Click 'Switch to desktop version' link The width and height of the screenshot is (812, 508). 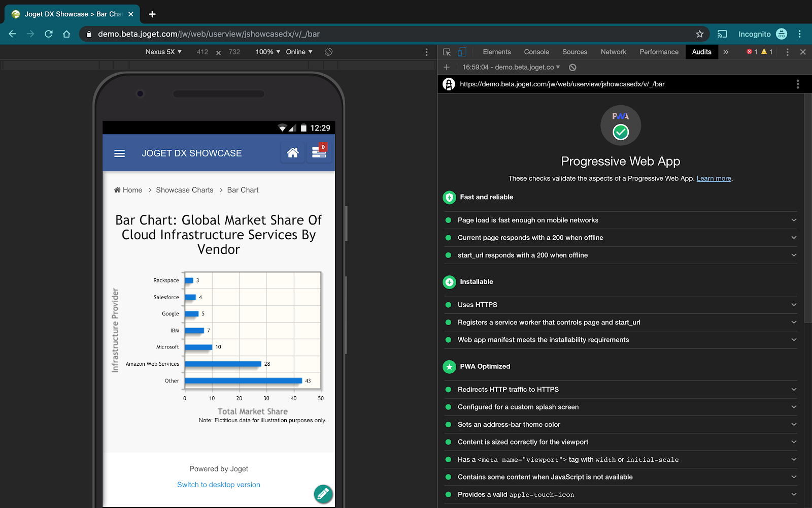click(x=219, y=485)
